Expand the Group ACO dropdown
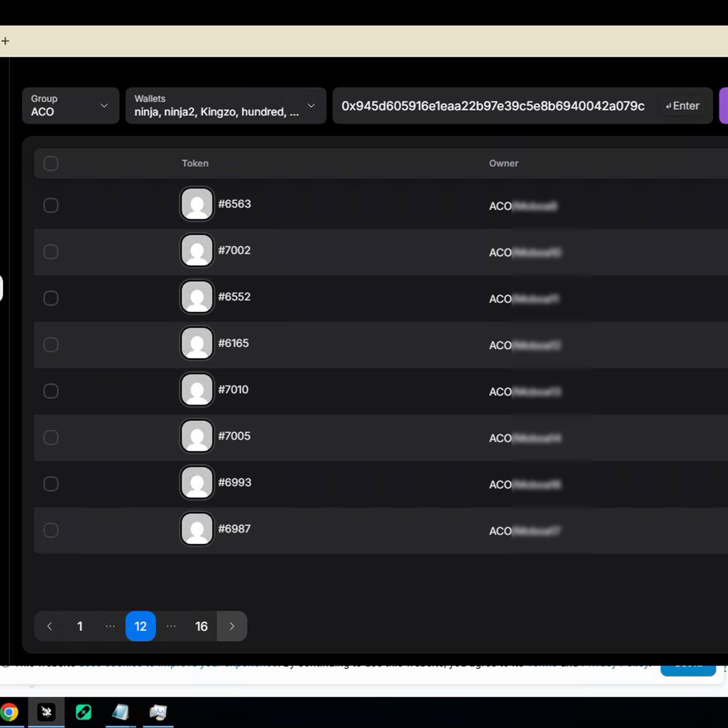 pyautogui.click(x=70, y=106)
